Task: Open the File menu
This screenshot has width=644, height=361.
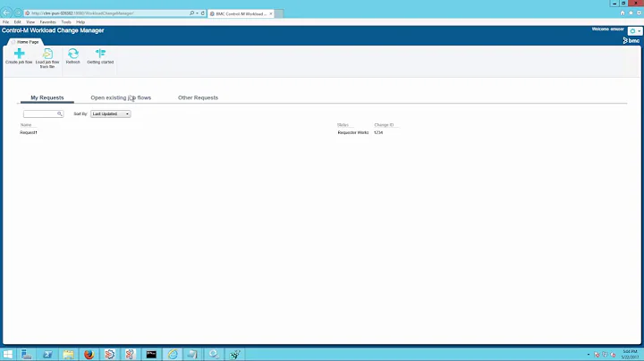Action: (5, 22)
